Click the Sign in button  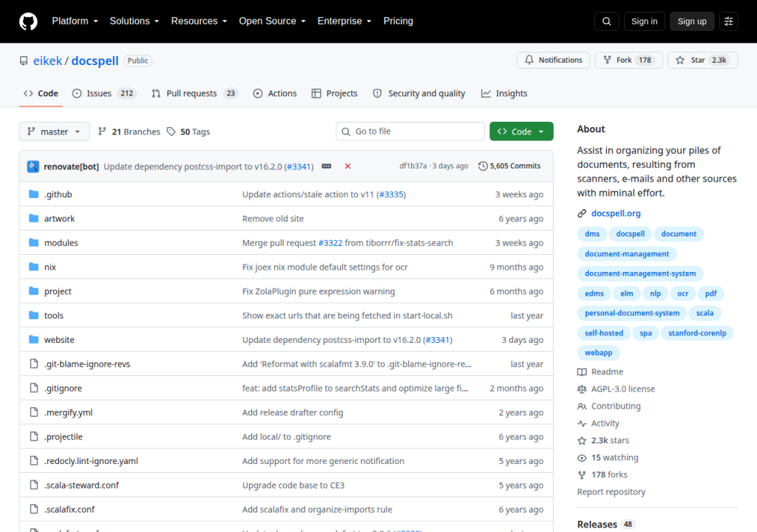644,21
